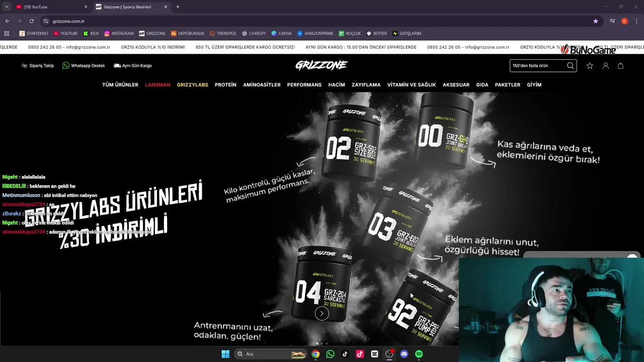Open PERFORMANS menu
This screenshot has height=362, width=644.
[x=304, y=85]
